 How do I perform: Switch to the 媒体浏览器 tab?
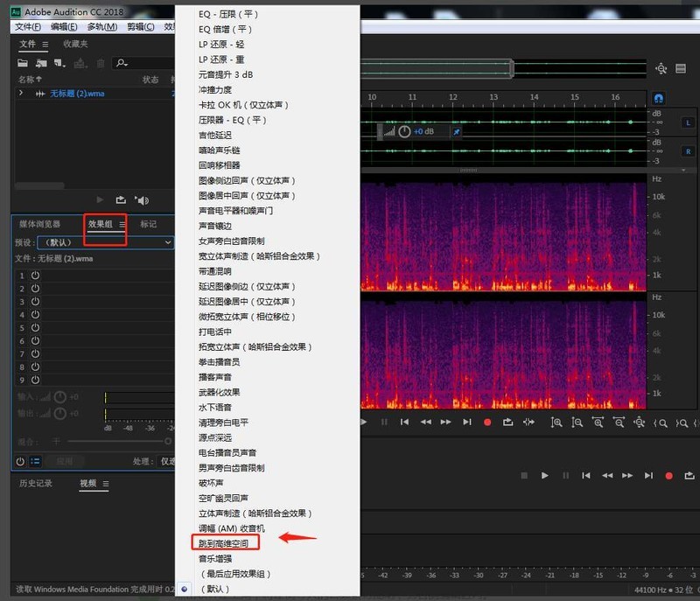[x=40, y=224]
